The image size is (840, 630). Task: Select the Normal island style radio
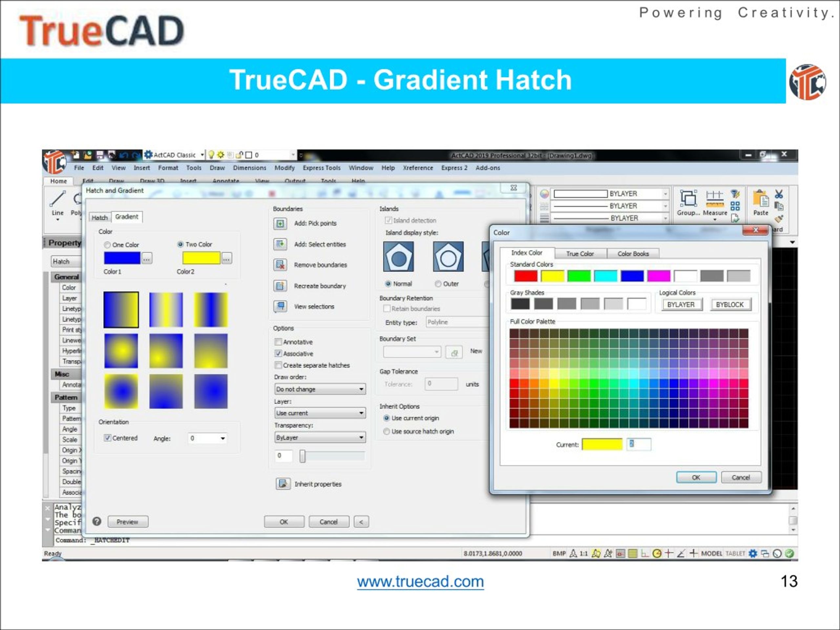388,284
